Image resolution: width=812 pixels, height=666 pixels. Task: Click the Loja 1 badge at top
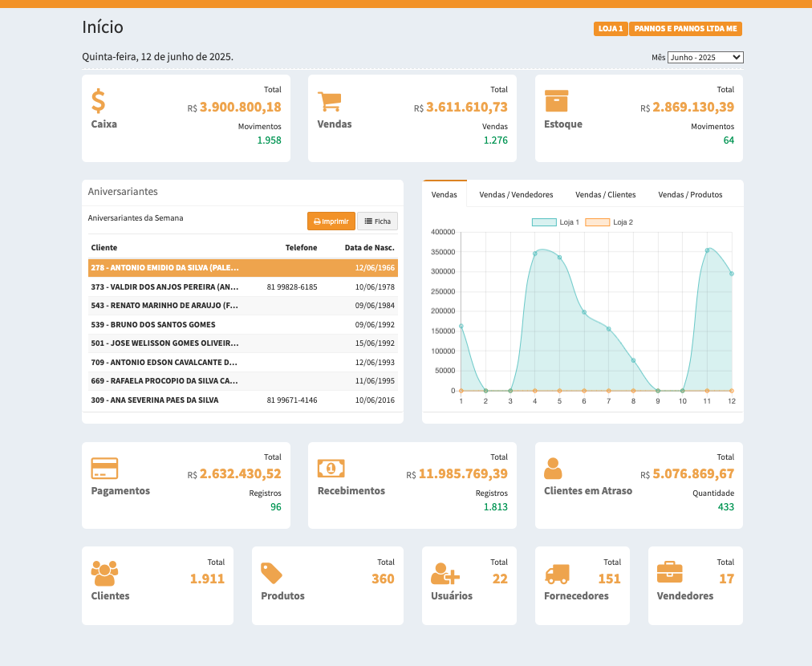[611, 29]
